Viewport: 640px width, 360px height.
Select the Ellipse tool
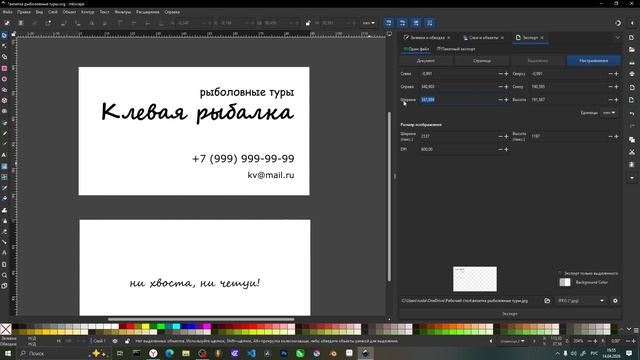pyautogui.click(x=4, y=79)
